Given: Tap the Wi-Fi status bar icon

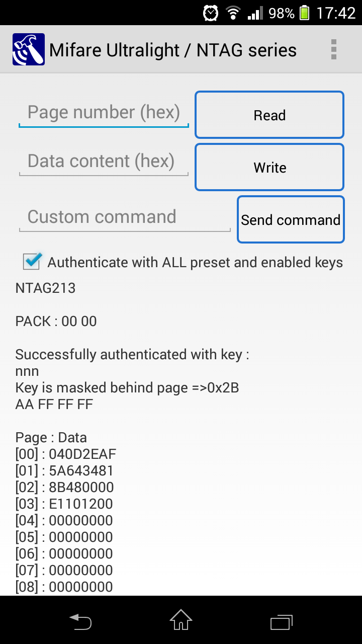Looking at the screenshot, I should pyautogui.click(x=233, y=13).
